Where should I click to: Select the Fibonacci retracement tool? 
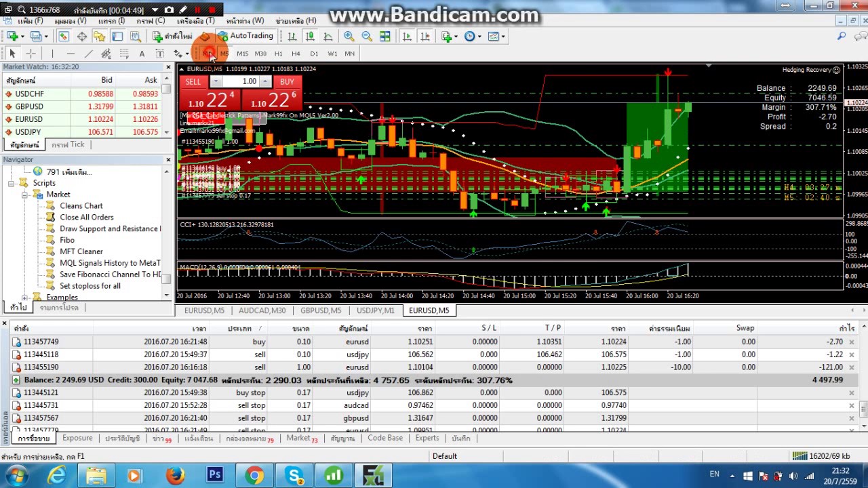click(x=124, y=54)
